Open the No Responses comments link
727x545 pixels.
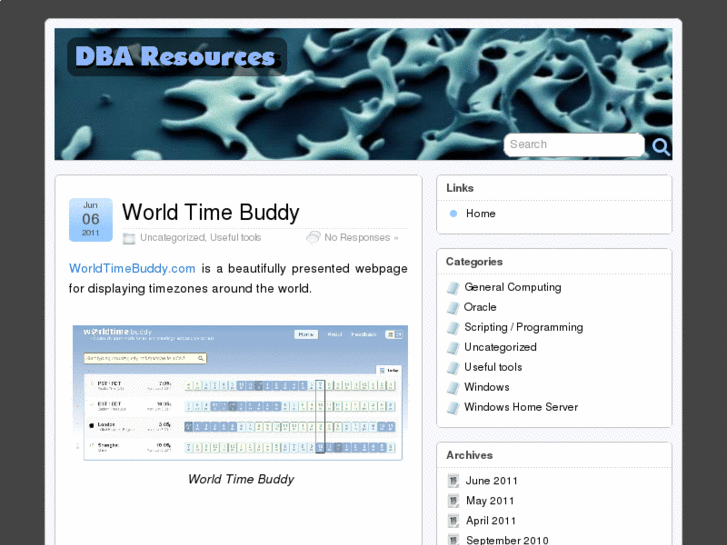tap(360, 238)
